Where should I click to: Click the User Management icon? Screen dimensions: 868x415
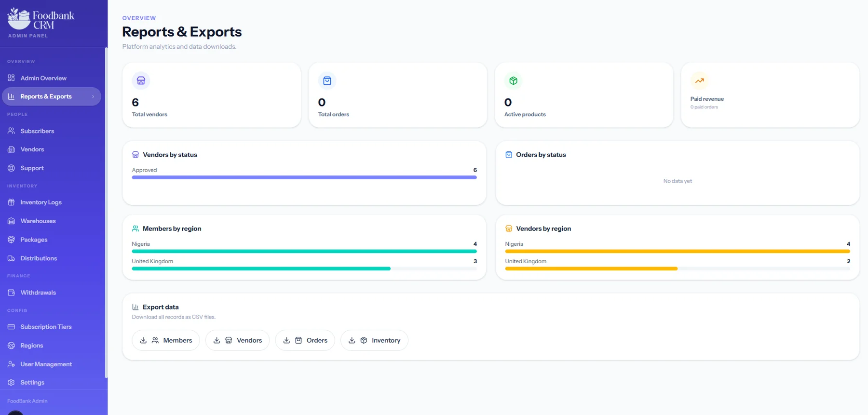(11, 364)
